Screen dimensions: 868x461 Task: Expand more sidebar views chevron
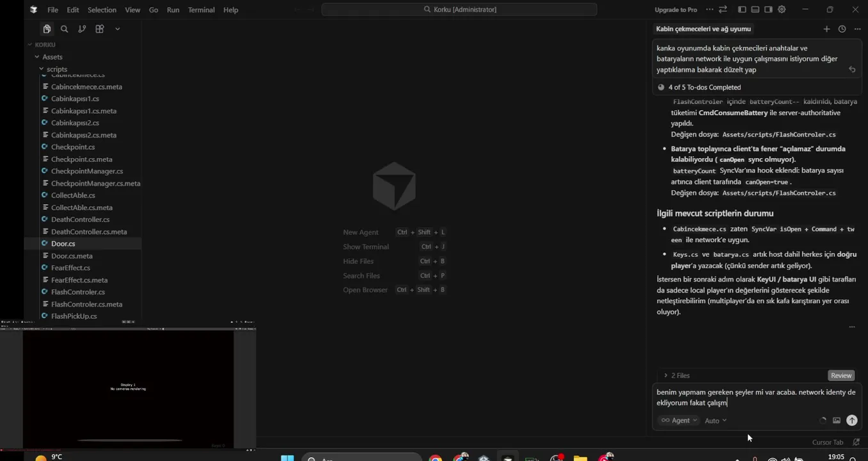click(x=117, y=29)
